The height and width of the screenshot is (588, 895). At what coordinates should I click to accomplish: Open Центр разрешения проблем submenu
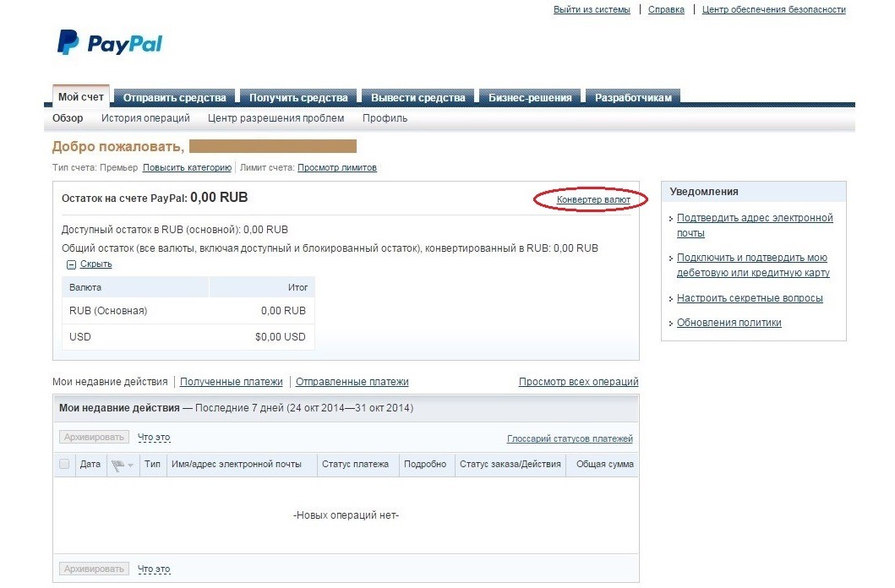276,118
